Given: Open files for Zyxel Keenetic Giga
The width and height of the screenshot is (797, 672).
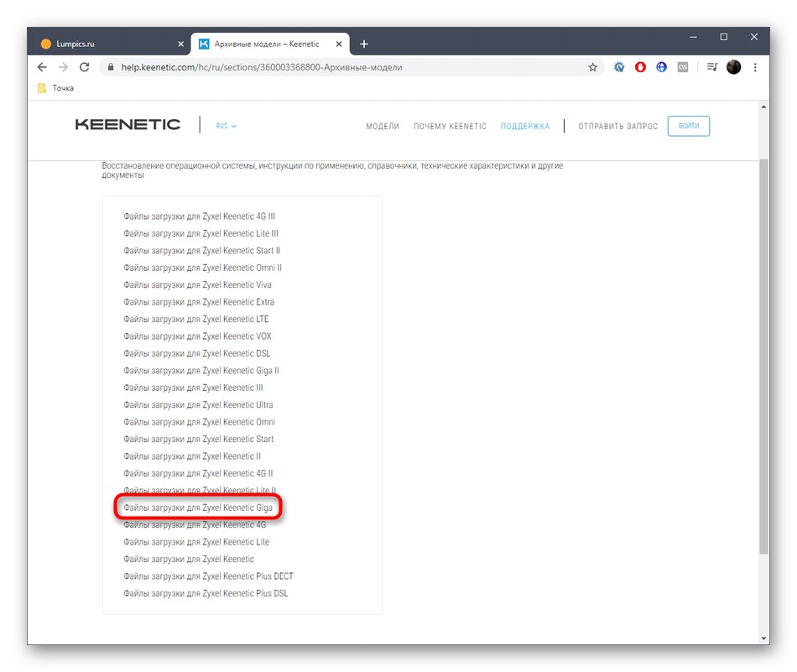Looking at the screenshot, I should tap(198, 508).
